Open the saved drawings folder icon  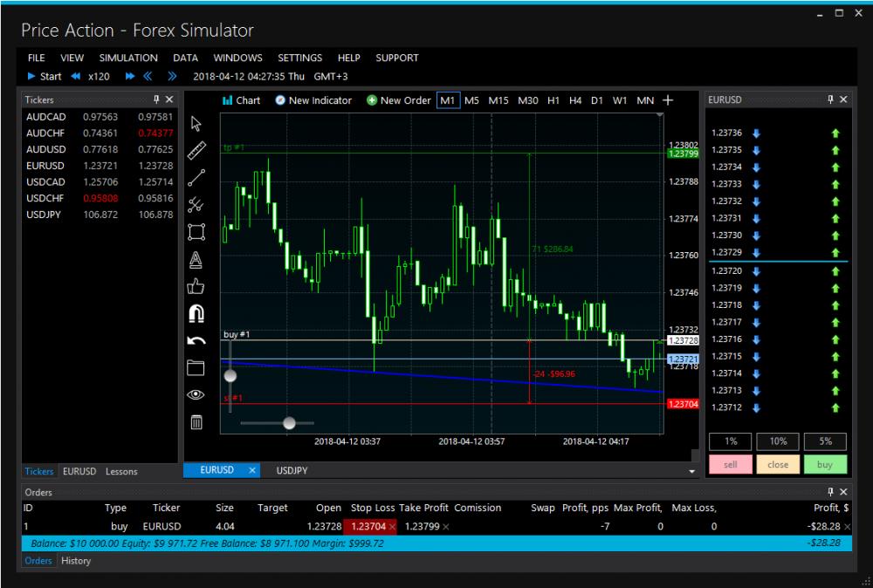click(x=196, y=367)
